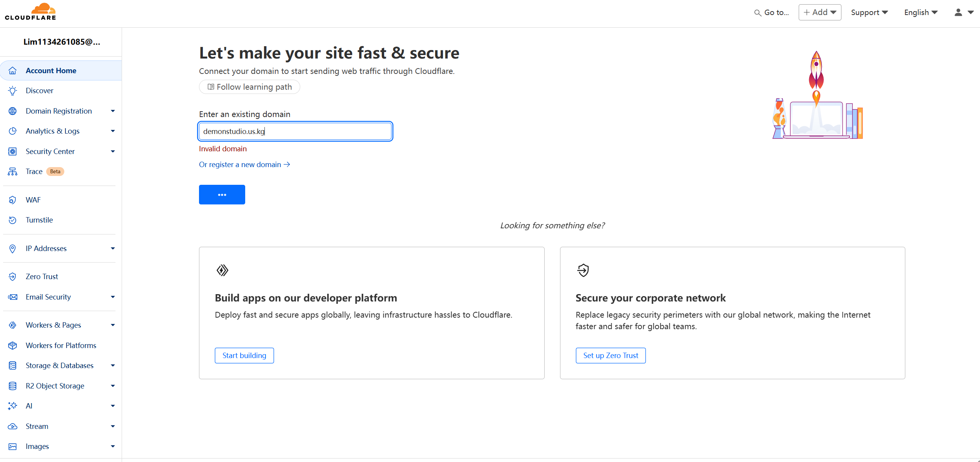Click the Zero Trust sidebar icon
This screenshot has width=980, height=462.
(13, 277)
